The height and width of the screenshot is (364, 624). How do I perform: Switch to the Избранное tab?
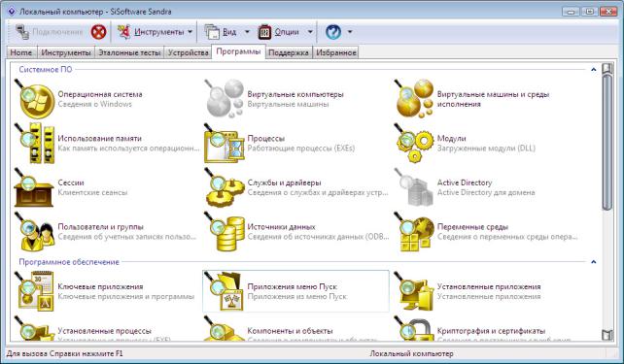(x=336, y=52)
